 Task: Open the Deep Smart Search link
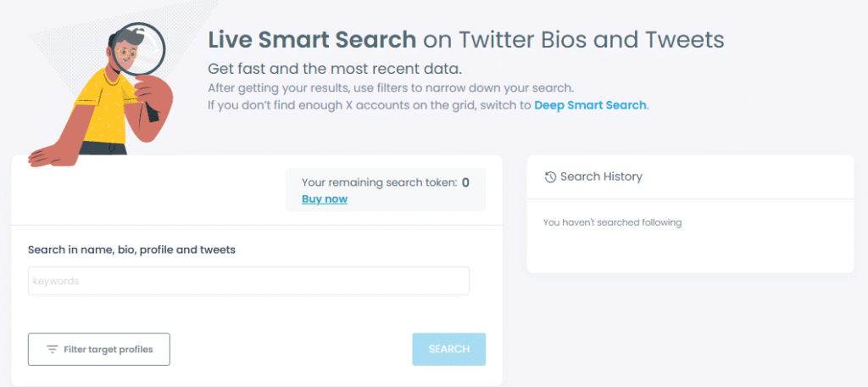590,106
